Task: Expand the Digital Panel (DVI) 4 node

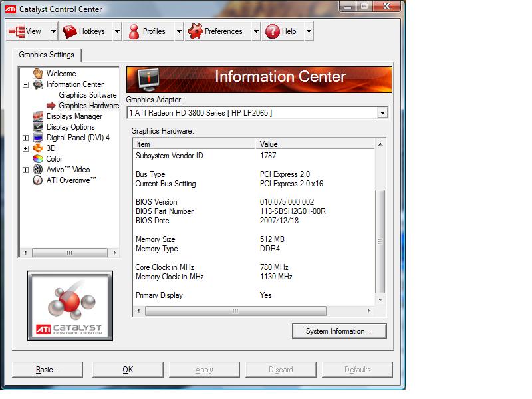Action: point(25,138)
